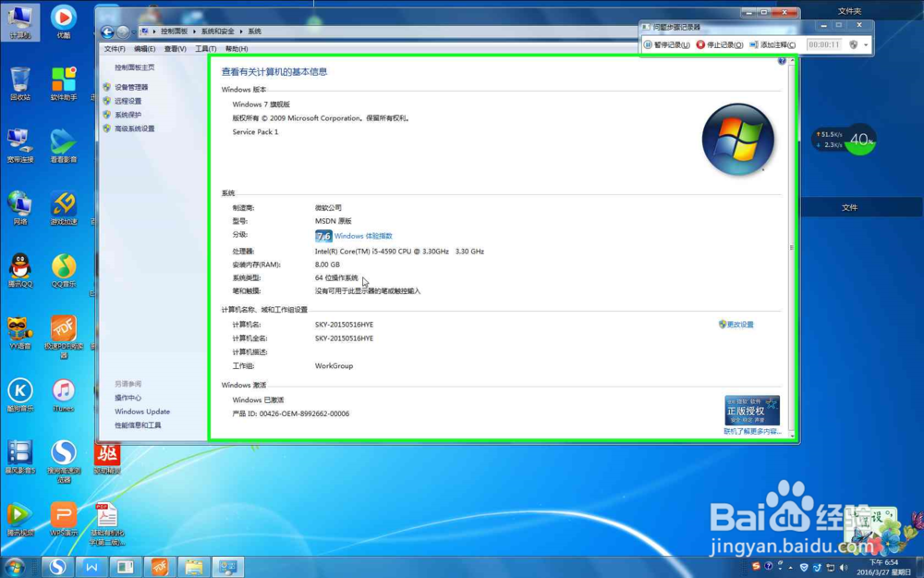Click 添加注释(C) in the steps recorder

[772, 44]
